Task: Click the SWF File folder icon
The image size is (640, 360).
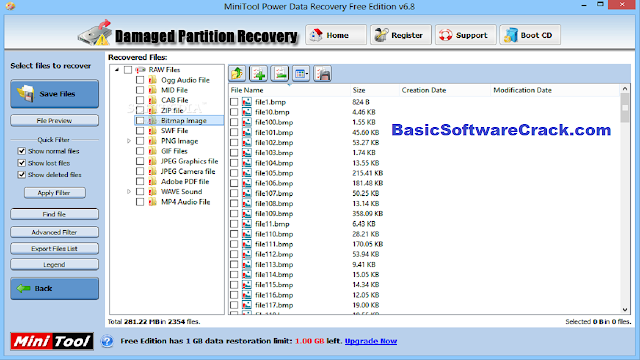Action: (153, 131)
